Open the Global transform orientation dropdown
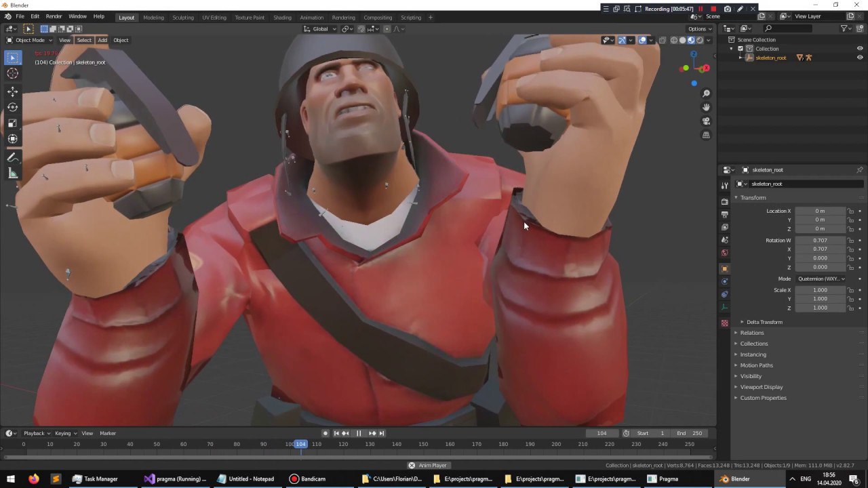This screenshot has height=488, width=868. pyautogui.click(x=319, y=29)
